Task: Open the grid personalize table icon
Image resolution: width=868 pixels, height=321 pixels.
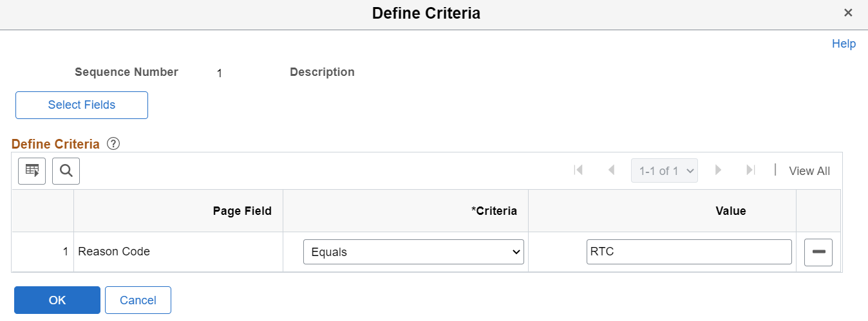Action: coord(32,170)
